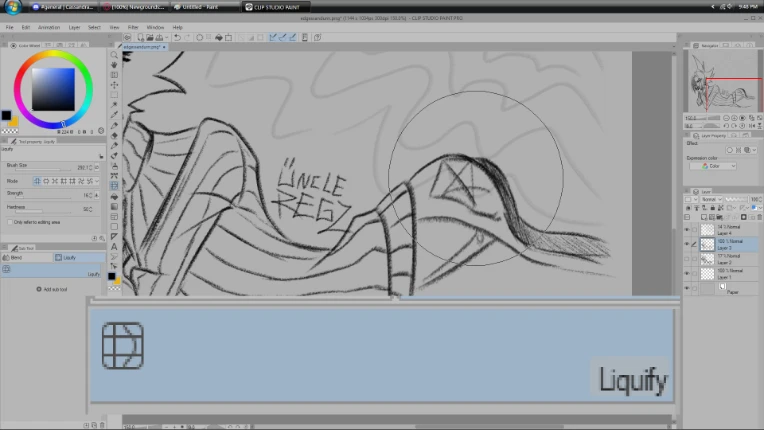Toggle visibility of Layer 1
The image size is (764, 430).
click(687, 274)
